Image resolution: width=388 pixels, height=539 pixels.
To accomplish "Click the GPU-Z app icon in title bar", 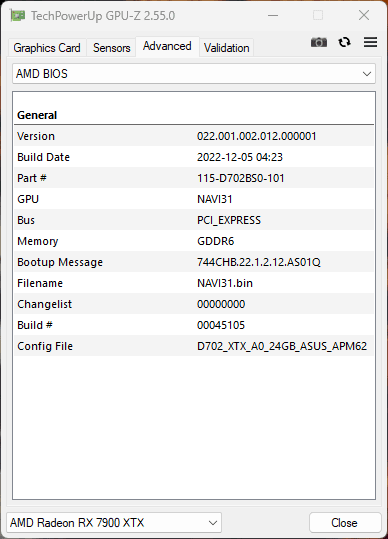I will pos(18,16).
